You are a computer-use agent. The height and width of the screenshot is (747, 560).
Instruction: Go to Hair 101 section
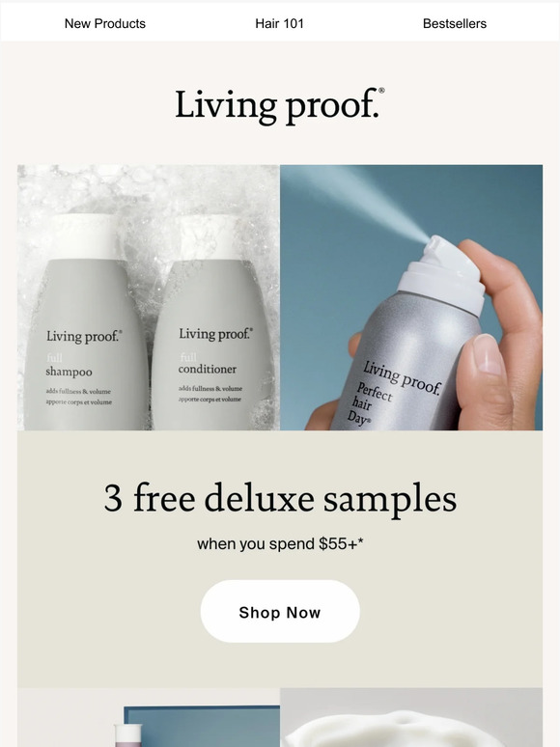point(279,23)
